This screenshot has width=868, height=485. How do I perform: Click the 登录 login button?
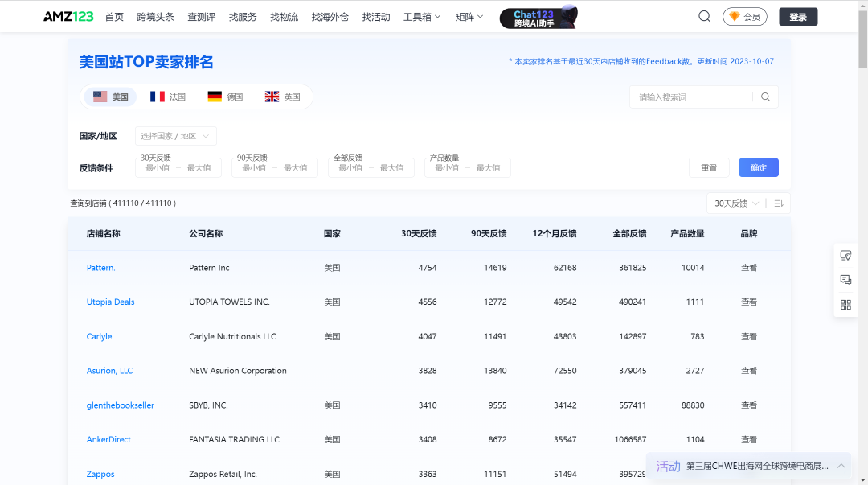[x=798, y=17]
